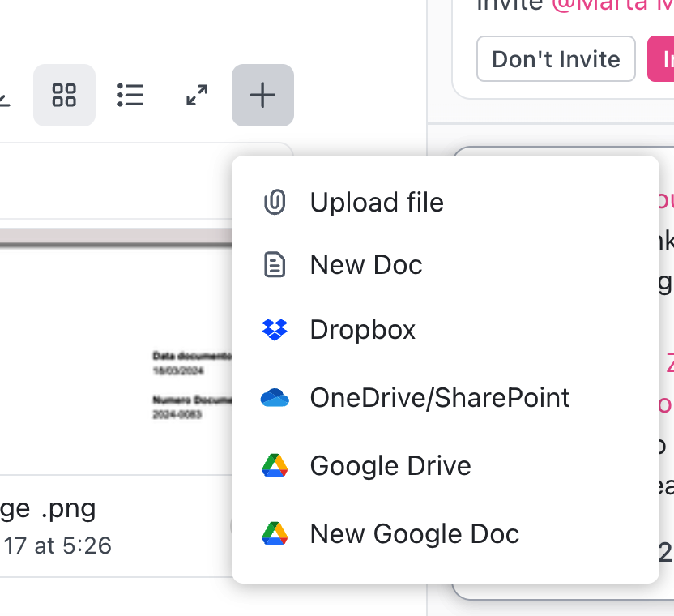The height and width of the screenshot is (616, 674).
Task: Click the blue Dropbox logo
Action: point(275,330)
